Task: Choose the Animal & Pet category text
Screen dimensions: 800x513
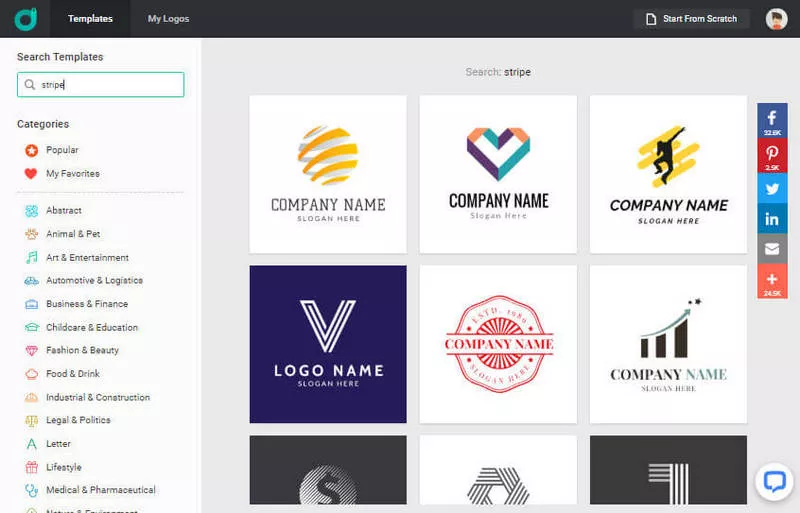Action: click(x=73, y=234)
